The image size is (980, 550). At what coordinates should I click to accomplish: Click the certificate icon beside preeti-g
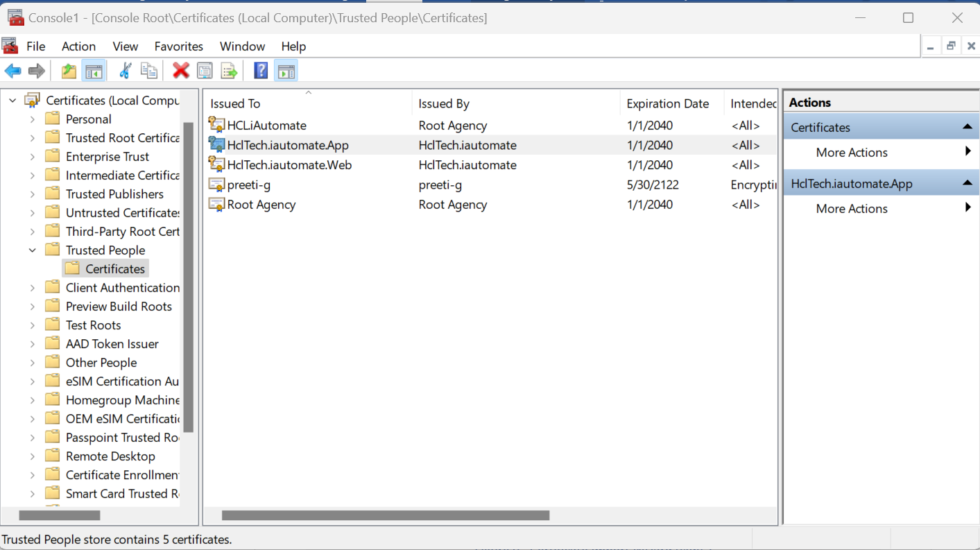click(x=216, y=184)
